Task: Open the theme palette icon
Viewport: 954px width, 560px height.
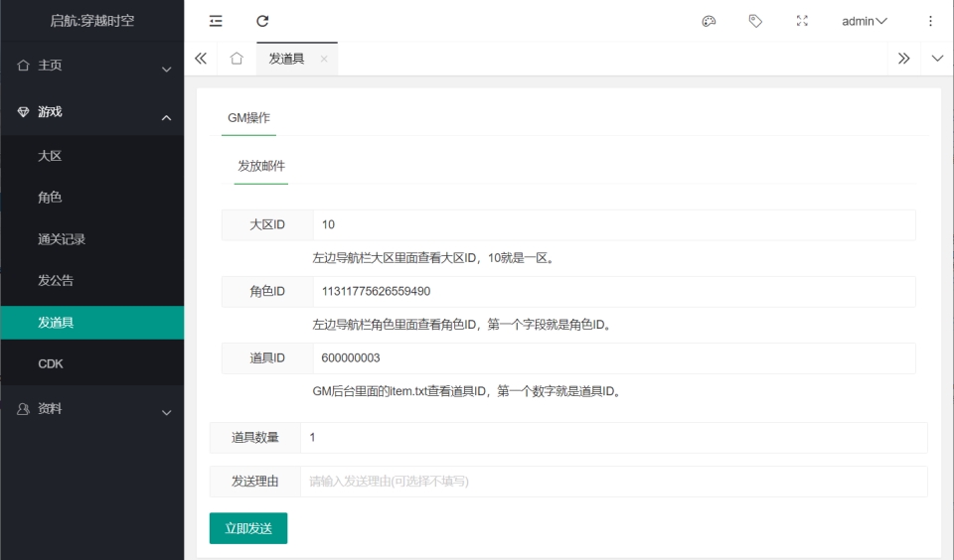Action: pos(709,21)
